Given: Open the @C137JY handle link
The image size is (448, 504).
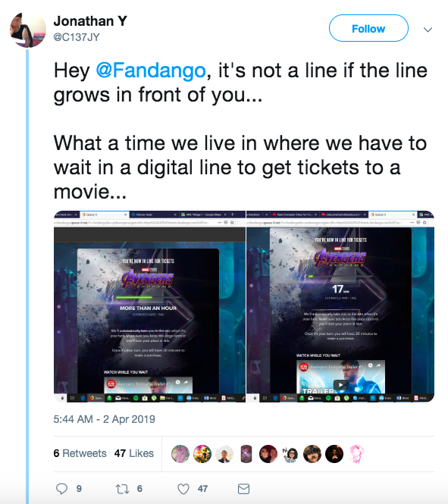Looking at the screenshot, I should (x=77, y=37).
